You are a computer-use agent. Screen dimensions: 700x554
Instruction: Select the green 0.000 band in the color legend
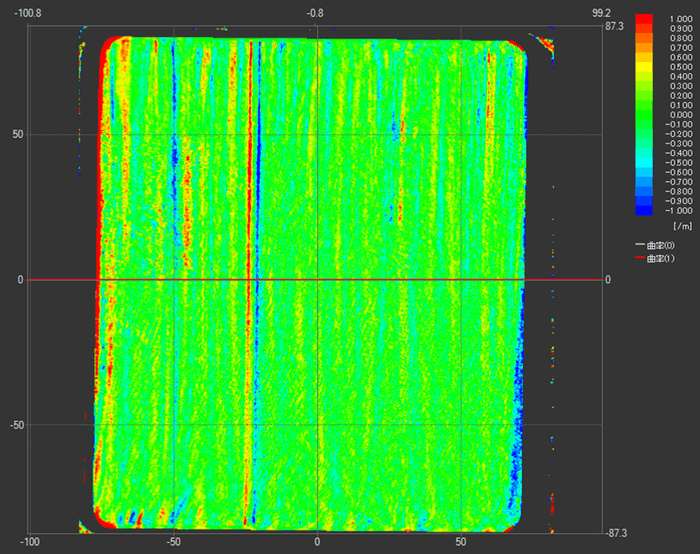645,115
